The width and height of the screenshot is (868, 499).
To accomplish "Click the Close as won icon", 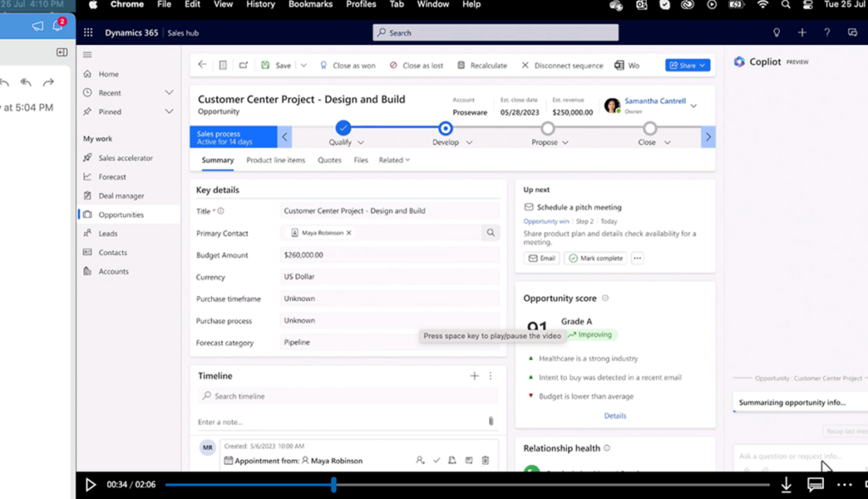I will pos(324,64).
